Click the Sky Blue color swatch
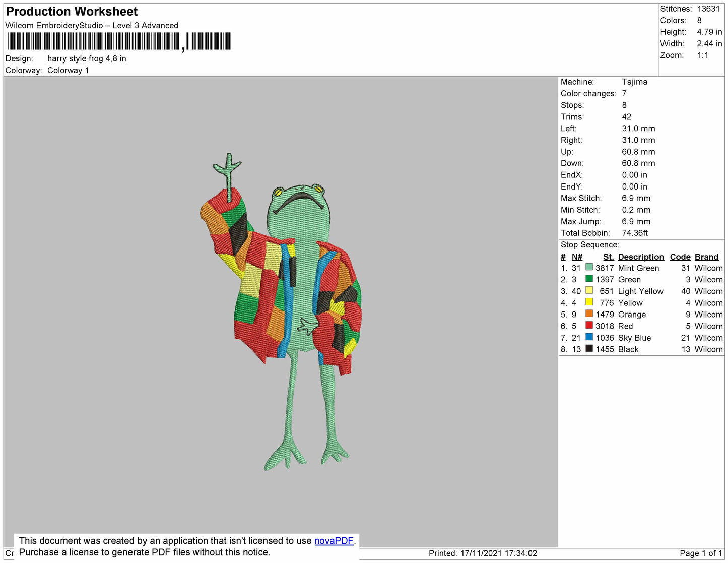Image resolution: width=728 pixels, height=563 pixels. click(x=589, y=337)
